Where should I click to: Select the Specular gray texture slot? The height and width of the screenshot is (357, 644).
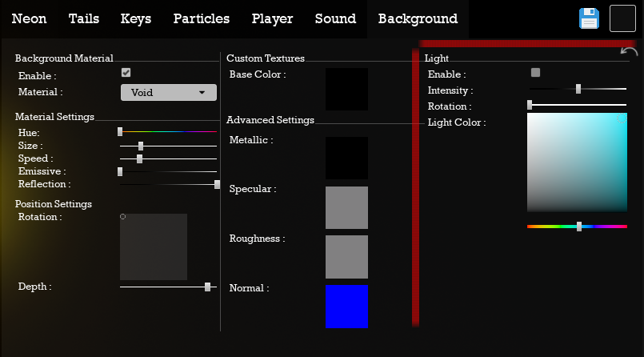pyautogui.click(x=346, y=207)
